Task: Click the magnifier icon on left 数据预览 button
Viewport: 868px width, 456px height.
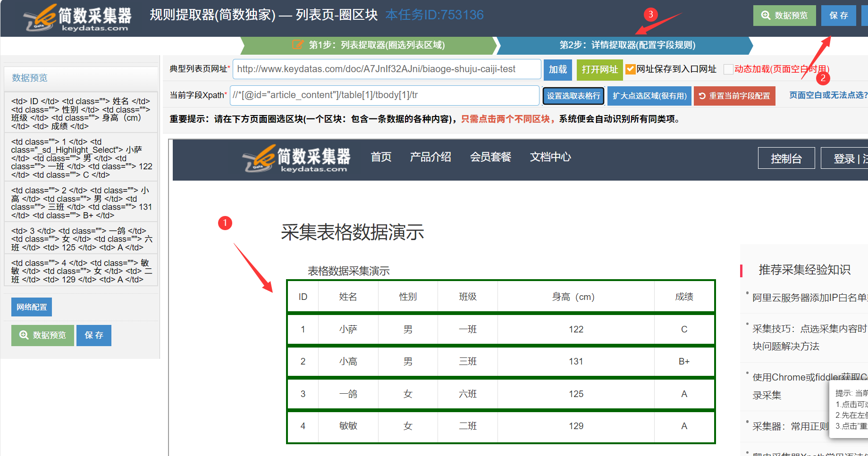Action: (24, 335)
